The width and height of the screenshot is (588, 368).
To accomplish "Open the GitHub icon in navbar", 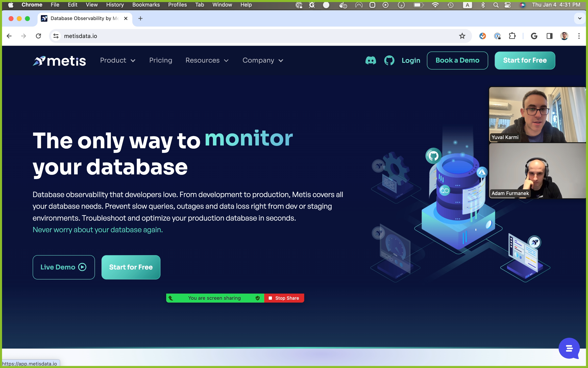I will point(389,60).
